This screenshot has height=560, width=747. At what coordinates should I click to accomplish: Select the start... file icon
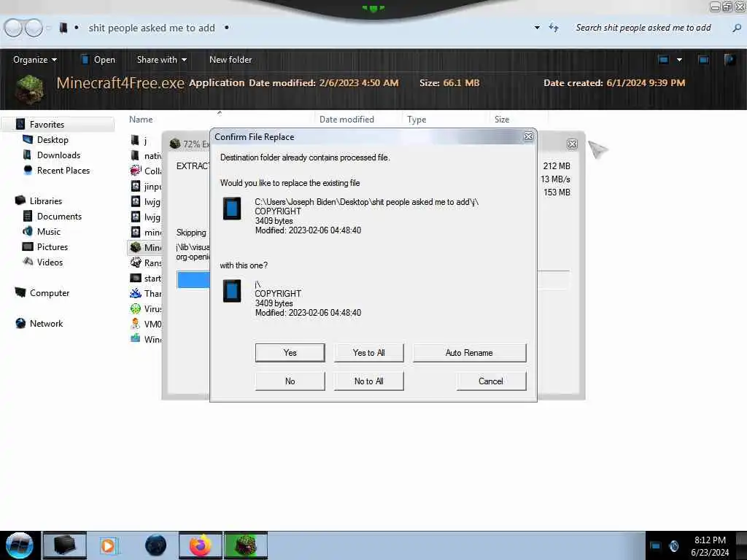(x=135, y=278)
